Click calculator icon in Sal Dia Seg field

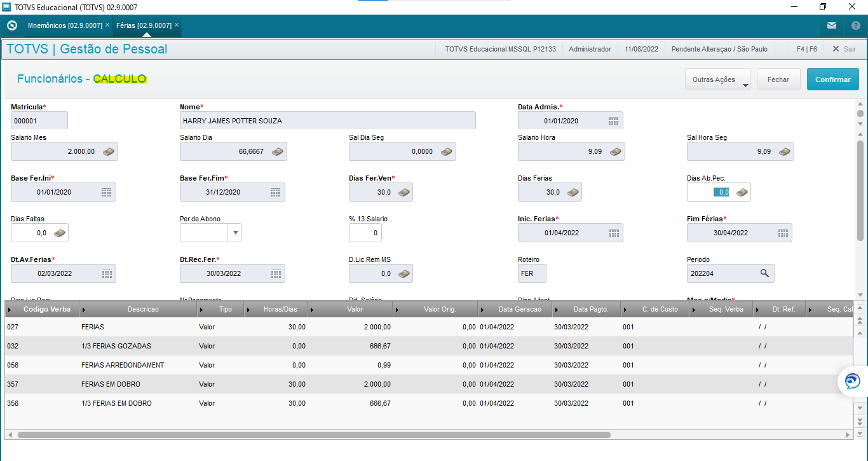(x=446, y=151)
